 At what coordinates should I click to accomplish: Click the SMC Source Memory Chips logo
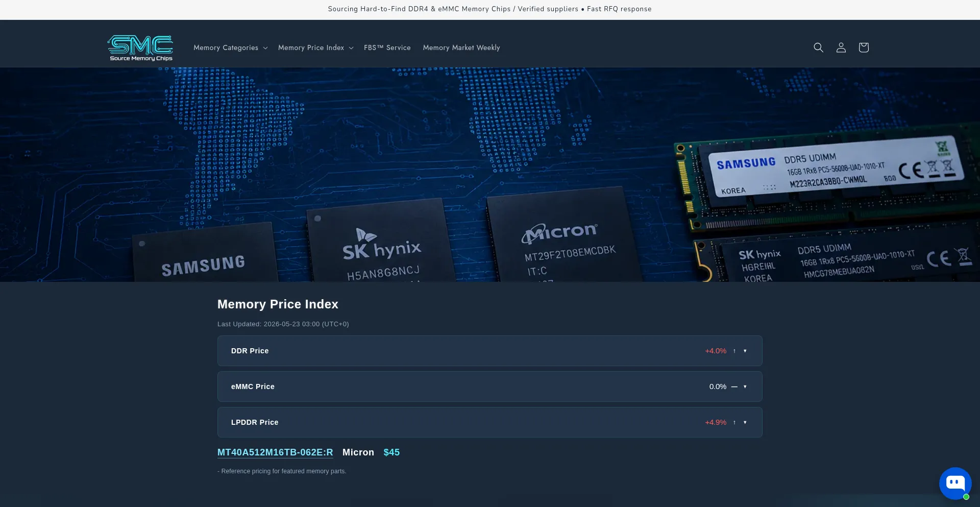[x=140, y=47]
